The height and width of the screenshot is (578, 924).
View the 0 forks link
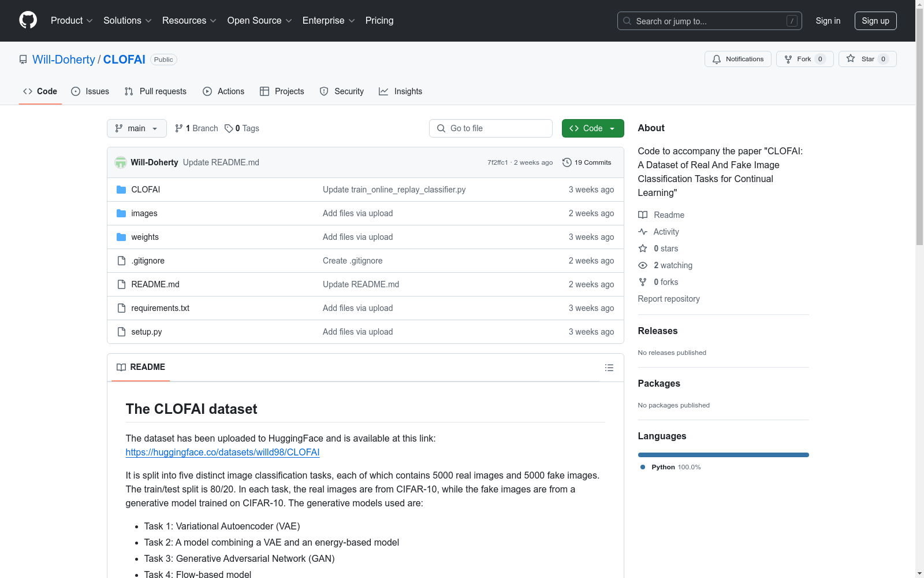[x=658, y=282]
